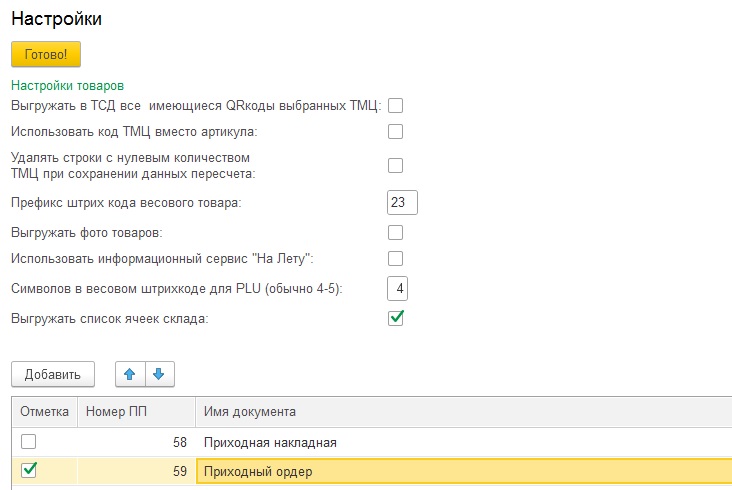Click the move row up arrow
This screenshot has width=732, height=490.
pyautogui.click(x=130, y=374)
